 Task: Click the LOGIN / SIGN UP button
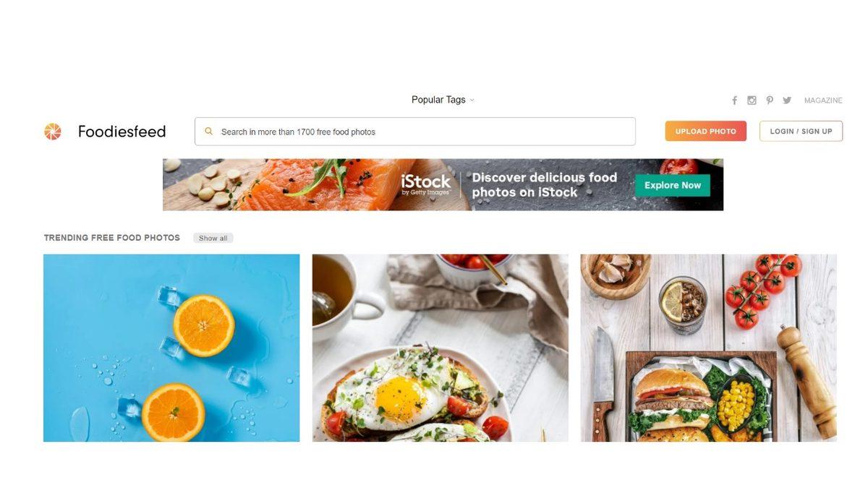[x=801, y=131]
